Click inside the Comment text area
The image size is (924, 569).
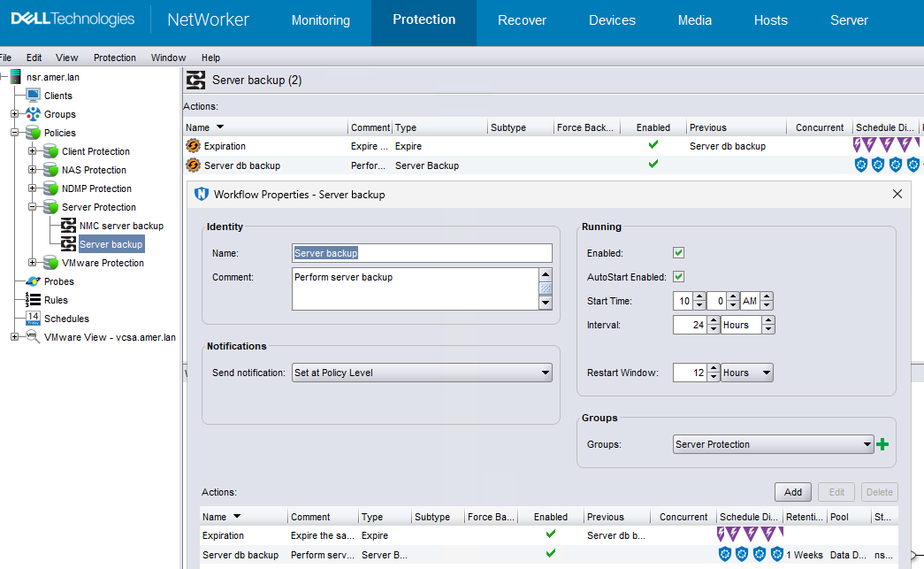click(416, 288)
